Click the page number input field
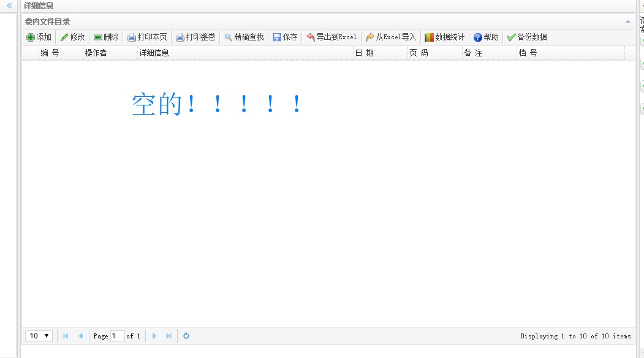This screenshot has width=644, height=358. pyautogui.click(x=118, y=336)
